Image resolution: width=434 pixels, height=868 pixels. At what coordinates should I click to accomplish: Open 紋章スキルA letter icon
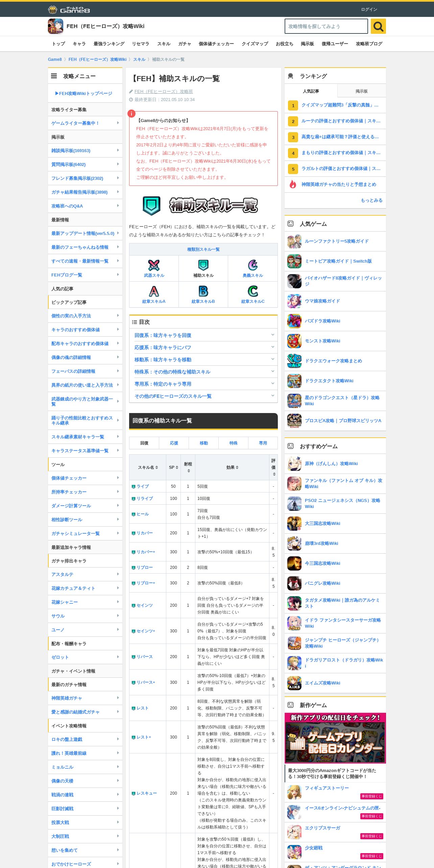click(154, 291)
